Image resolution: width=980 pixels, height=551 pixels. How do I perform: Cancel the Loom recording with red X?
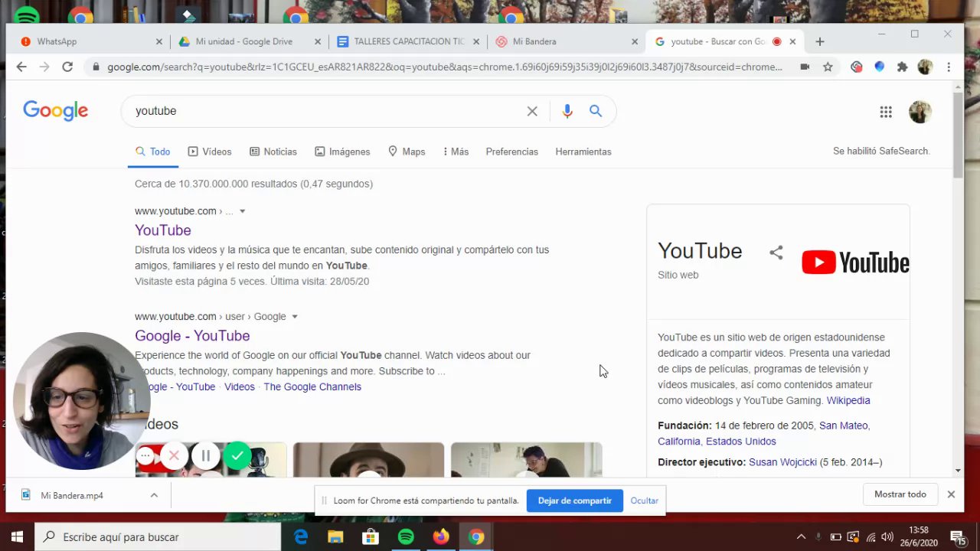174,456
